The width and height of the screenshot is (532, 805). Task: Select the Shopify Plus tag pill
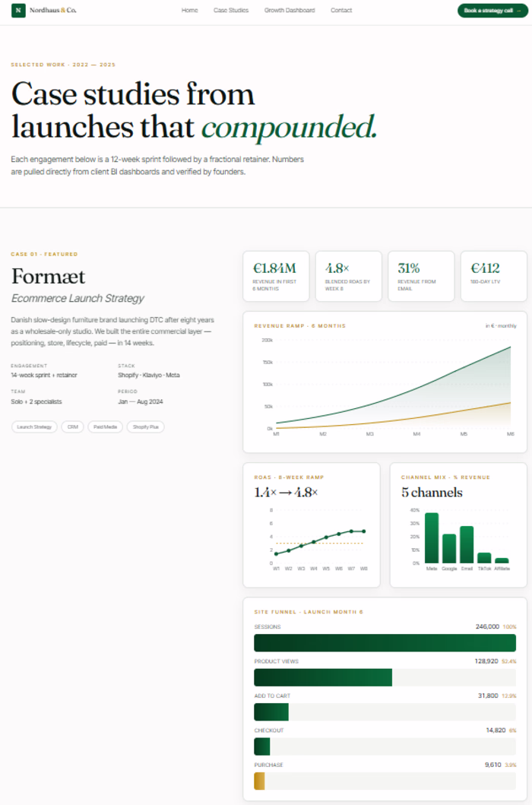145,426
